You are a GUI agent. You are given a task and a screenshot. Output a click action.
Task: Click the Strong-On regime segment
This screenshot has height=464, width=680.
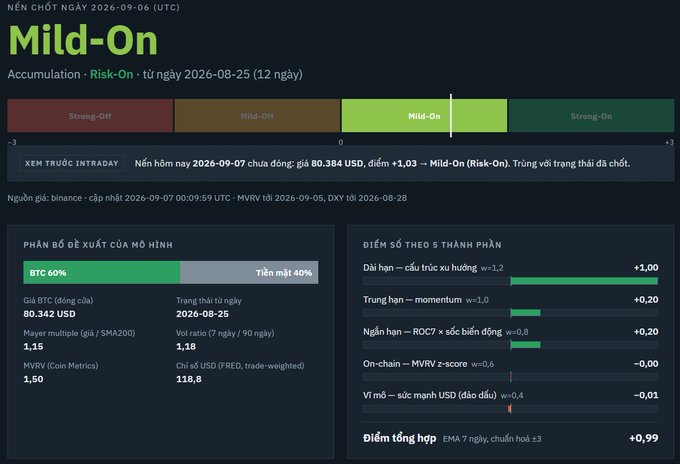coord(591,116)
